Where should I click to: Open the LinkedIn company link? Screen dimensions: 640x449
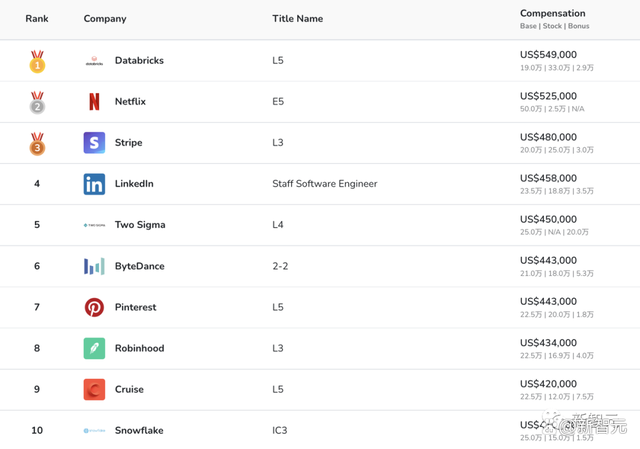[134, 184]
